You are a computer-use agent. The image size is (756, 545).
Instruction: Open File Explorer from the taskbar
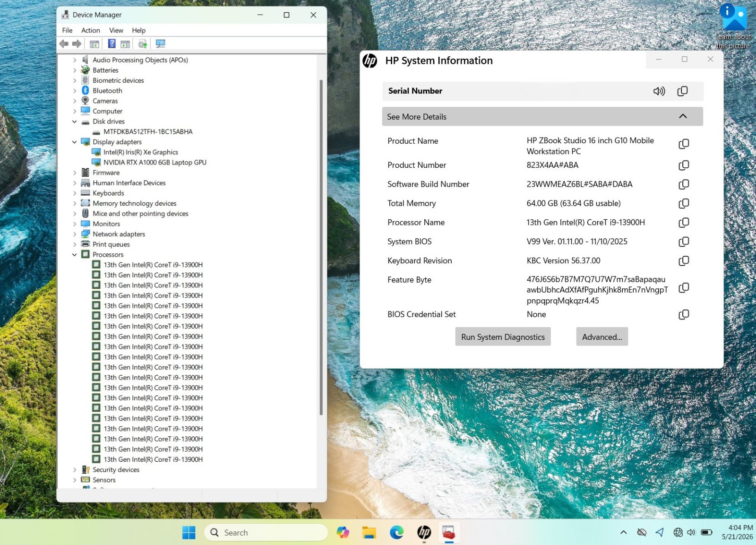(369, 533)
